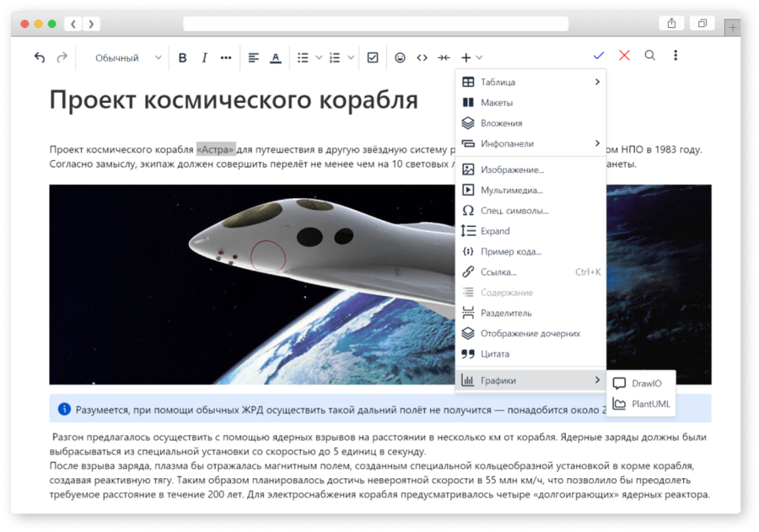Click the plus insert icon

pos(466,57)
